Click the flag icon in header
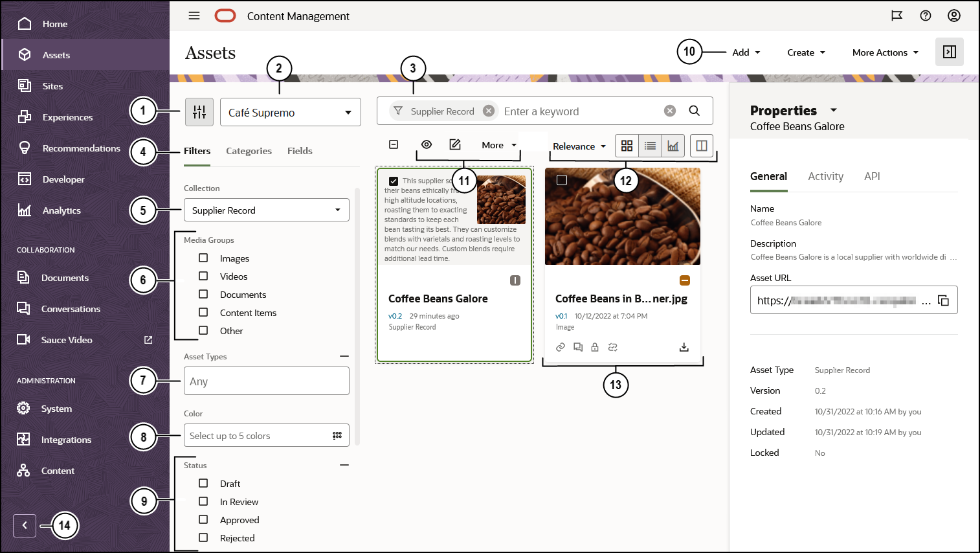Screen dimensions: 980x553 click(x=897, y=16)
